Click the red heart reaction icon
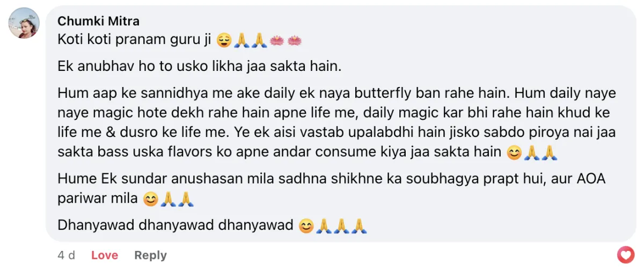The image size is (644, 267). [626, 254]
